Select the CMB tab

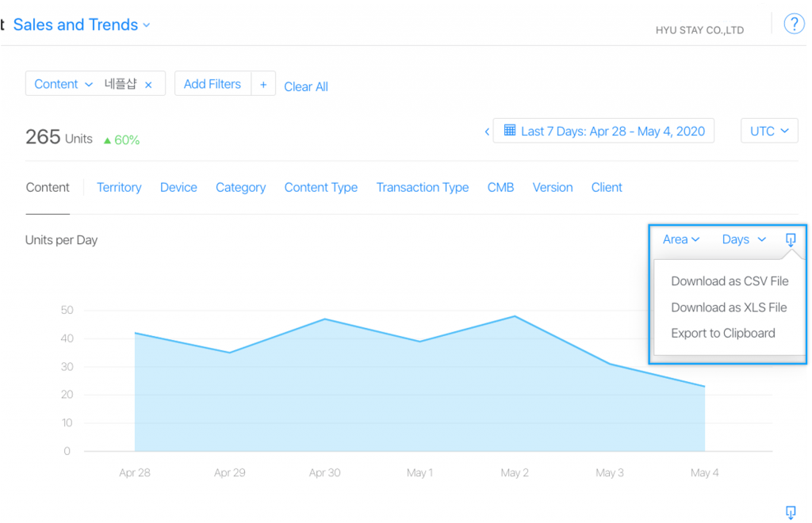pyautogui.click(x=500, y=187)
